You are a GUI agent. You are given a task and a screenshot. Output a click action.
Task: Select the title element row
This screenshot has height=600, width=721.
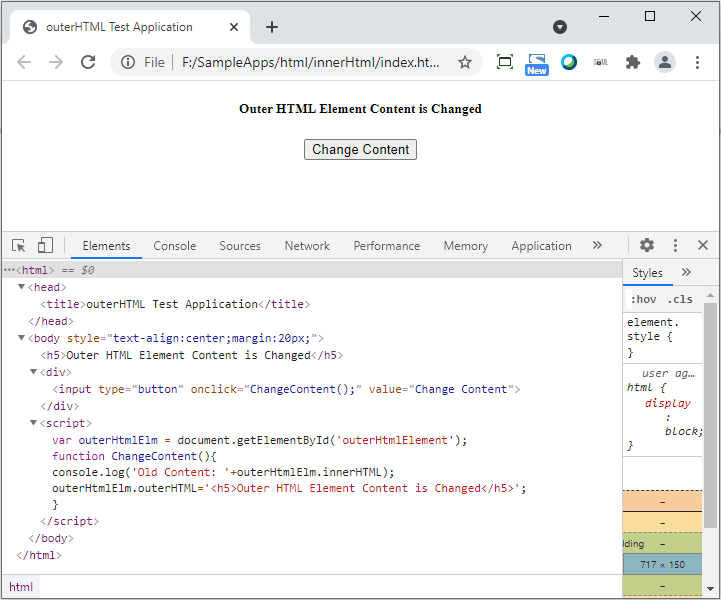coord(312,304)
